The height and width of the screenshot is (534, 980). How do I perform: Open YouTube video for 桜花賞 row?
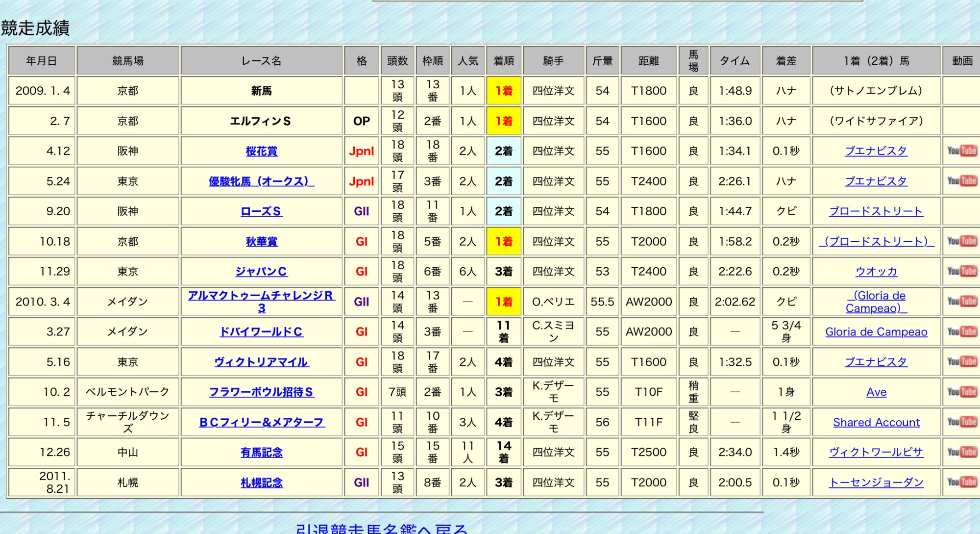click(961, 151)
